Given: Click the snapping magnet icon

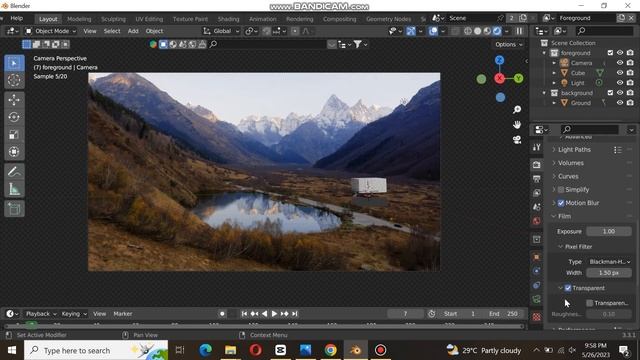Looking at the screenshot, I should [266, 31].
